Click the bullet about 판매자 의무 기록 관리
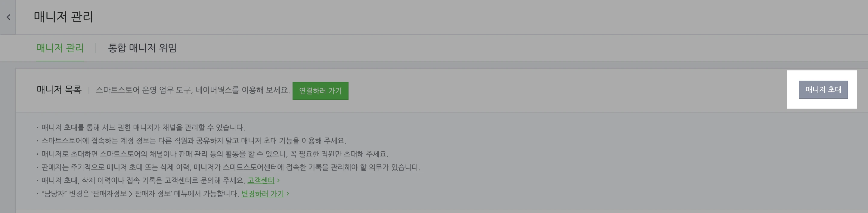Screen dimensions: 868x213 (x=231, y=167)
